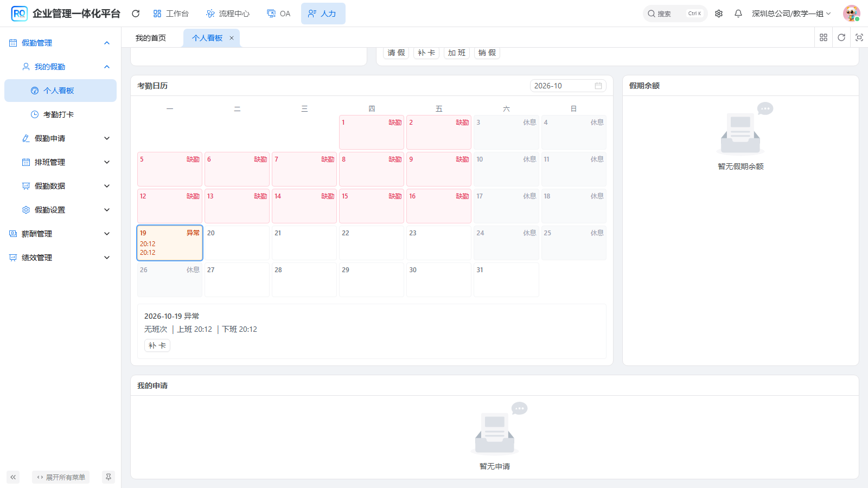Image resolution: width=868 pixels, height=488 pixels.
Task: Open the settings gear icon in header
Action: click(x=719, y=14)
